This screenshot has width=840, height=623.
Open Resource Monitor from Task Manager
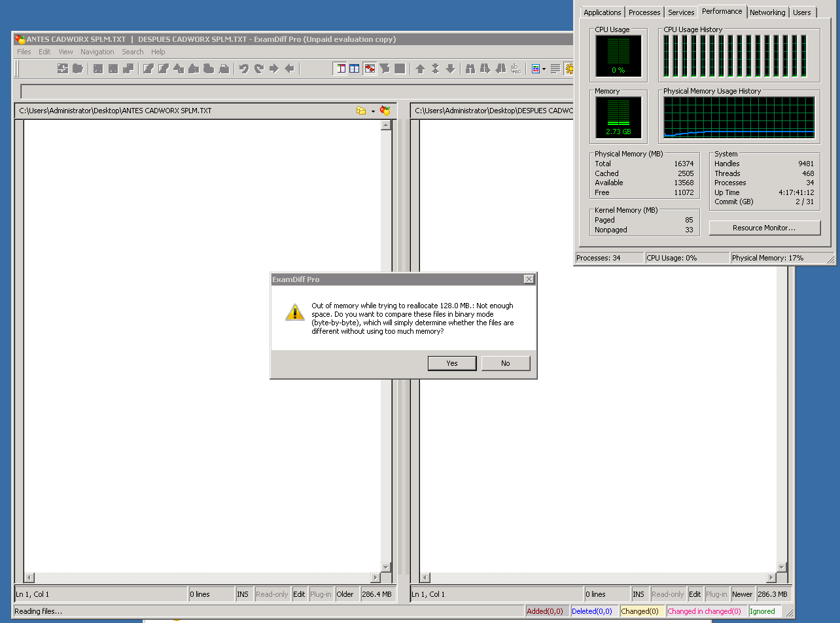click(764, 228)
